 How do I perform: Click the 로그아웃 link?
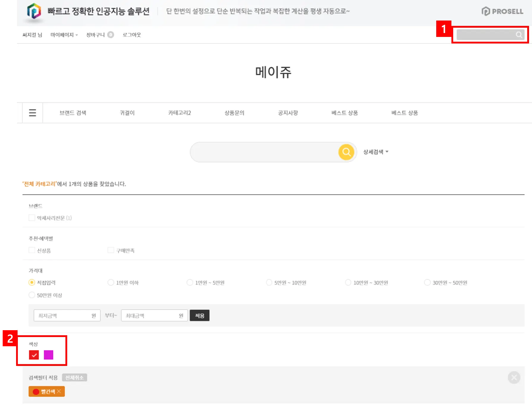[x=132, y=35]
